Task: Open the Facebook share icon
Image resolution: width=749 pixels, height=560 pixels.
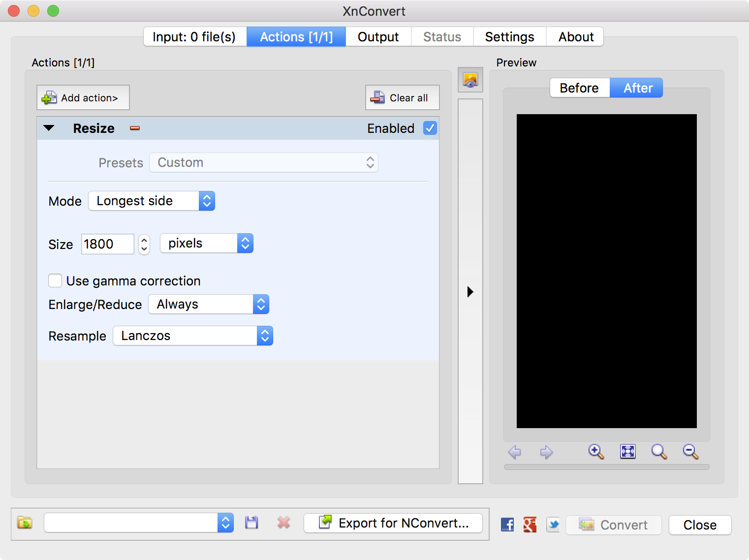Action: (x=507, y=525)
